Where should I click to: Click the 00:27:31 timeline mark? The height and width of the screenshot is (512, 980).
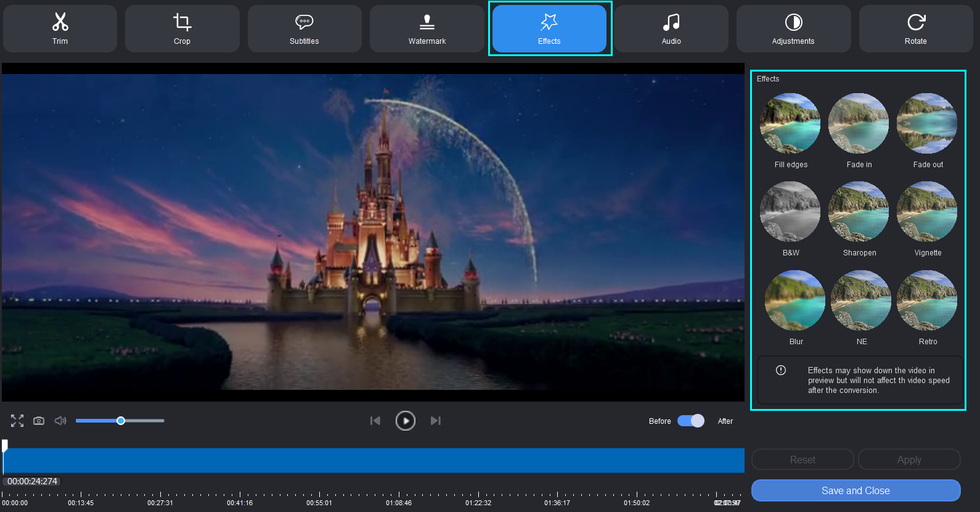tap(160, 503)
